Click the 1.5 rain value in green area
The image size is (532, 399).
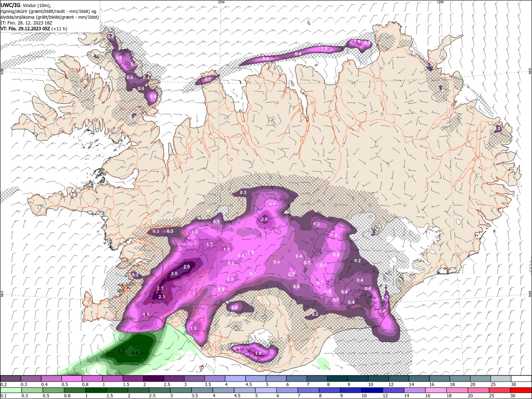[121, 351]
